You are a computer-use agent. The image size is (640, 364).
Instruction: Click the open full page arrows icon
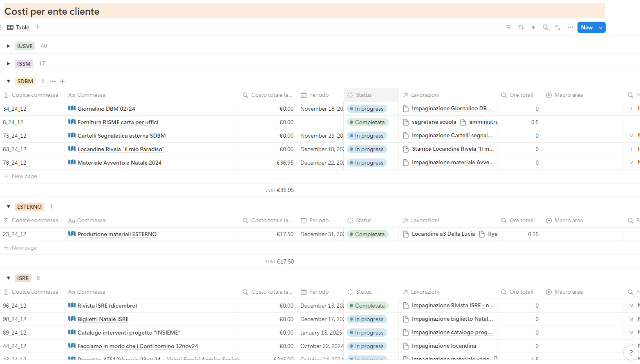click(x=558, y=27)
